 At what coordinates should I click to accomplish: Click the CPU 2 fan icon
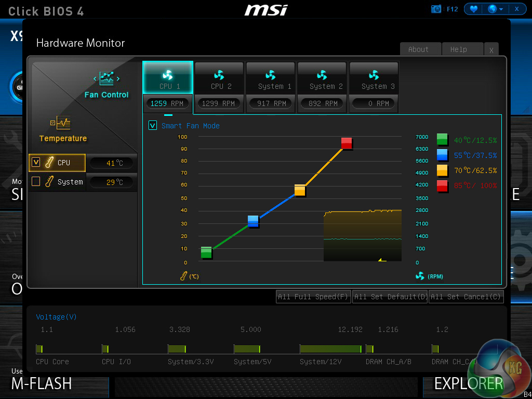click(x=219, y=75)
